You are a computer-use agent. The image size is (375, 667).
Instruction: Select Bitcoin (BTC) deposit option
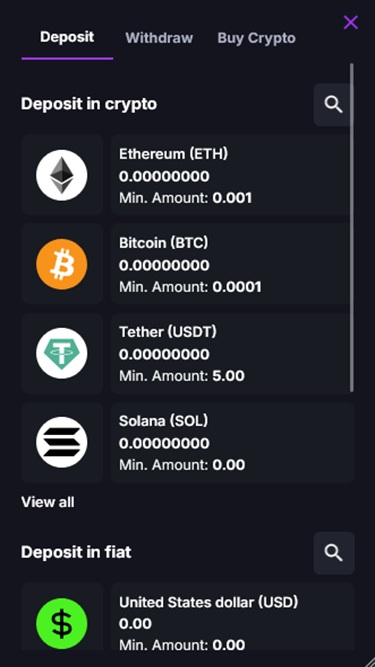click(188, 264)
